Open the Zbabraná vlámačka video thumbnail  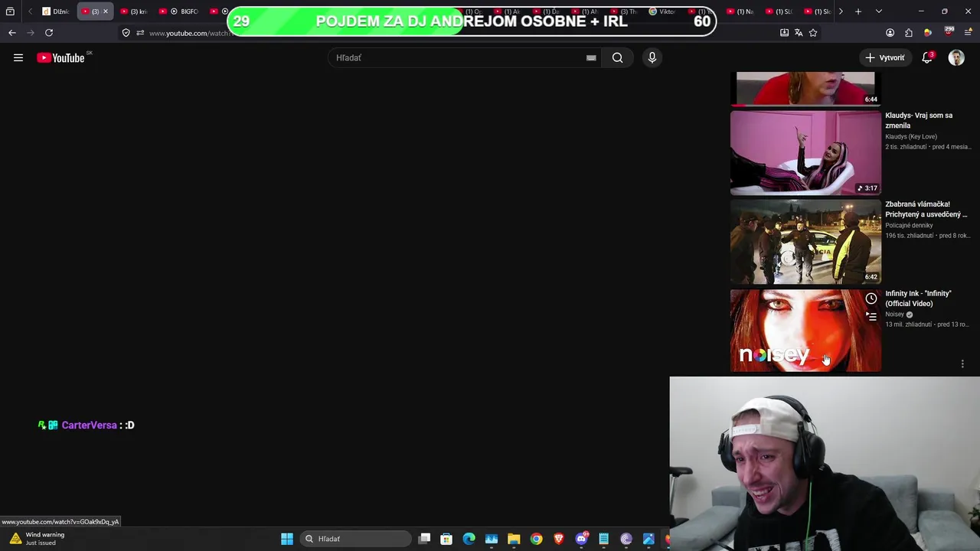point(805,242)
